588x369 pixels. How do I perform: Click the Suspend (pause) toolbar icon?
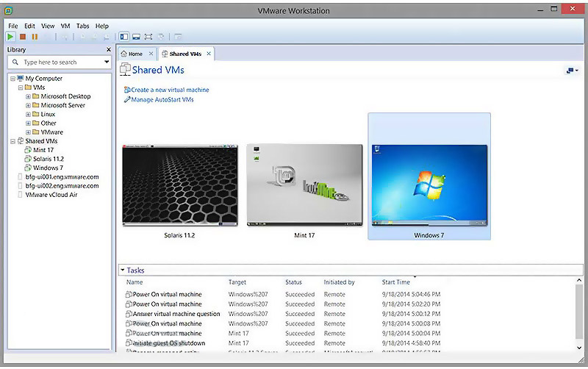coord(35,37)
